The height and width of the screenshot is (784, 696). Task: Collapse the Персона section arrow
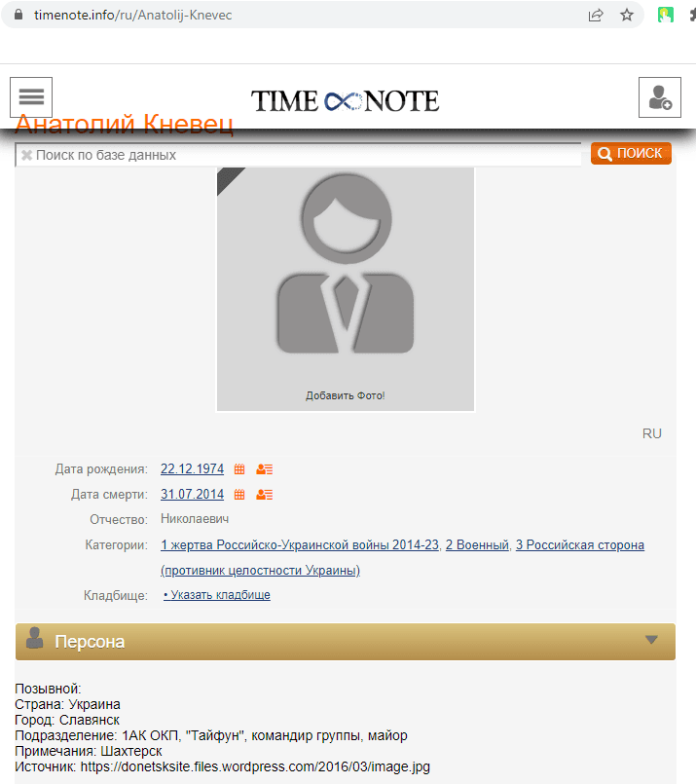tap(651, 640)
